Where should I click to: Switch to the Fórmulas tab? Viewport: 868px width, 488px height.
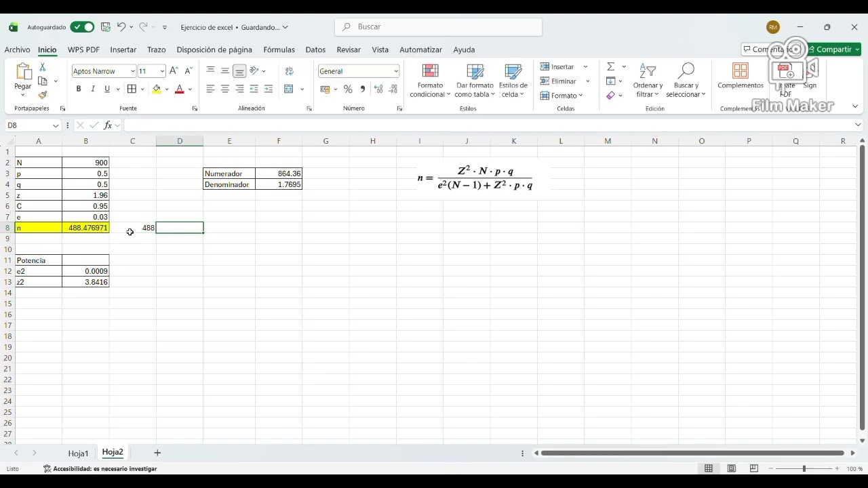click(x=279, y=49)
